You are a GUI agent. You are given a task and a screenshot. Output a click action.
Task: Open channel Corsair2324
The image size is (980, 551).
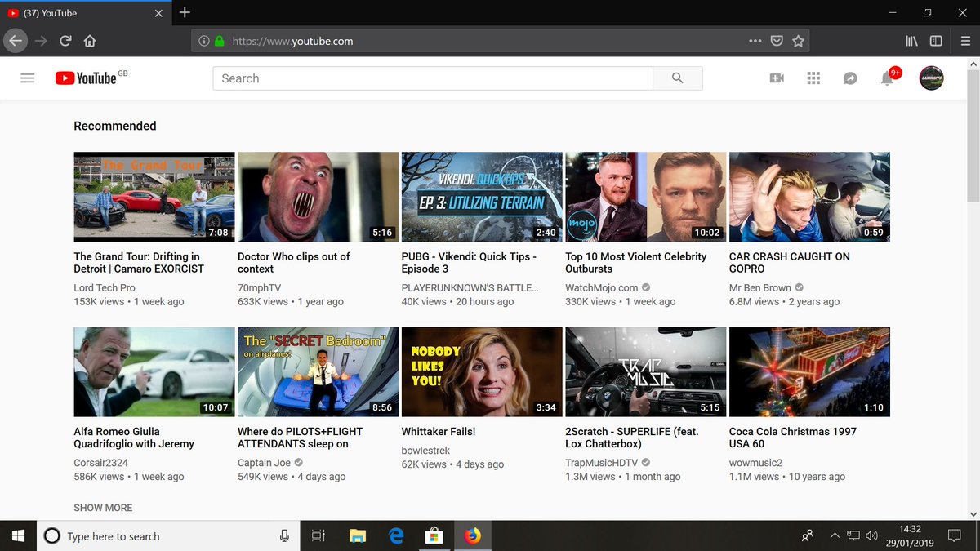pos(101,463)
